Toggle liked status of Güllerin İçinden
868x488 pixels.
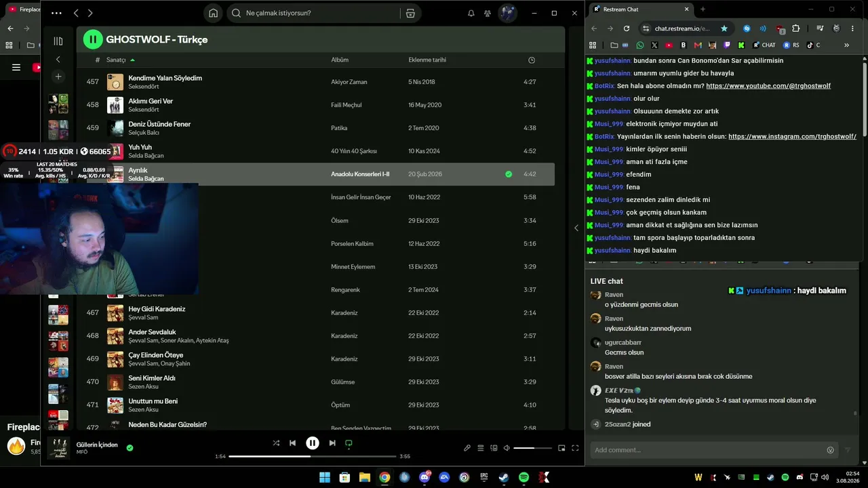(130, 447)
